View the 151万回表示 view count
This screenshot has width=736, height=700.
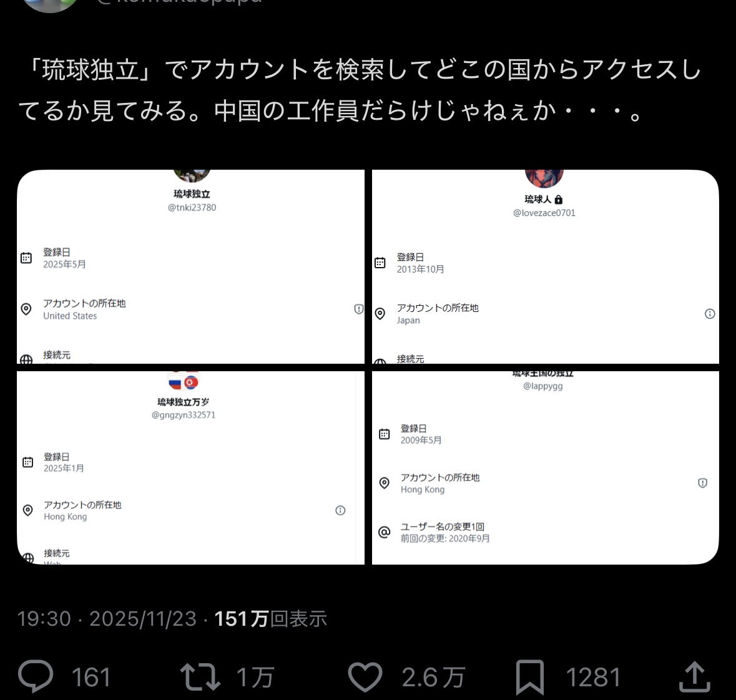[270, 619]
